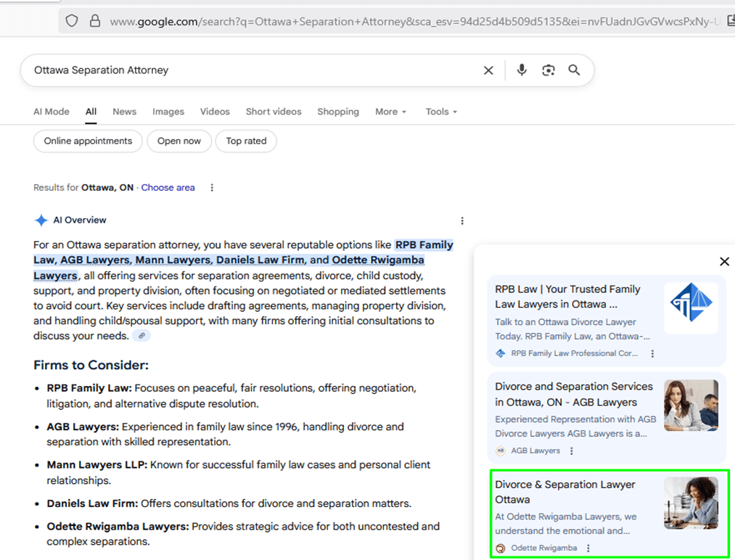Open Google Lens image search icon

click(x=548, y=70)
